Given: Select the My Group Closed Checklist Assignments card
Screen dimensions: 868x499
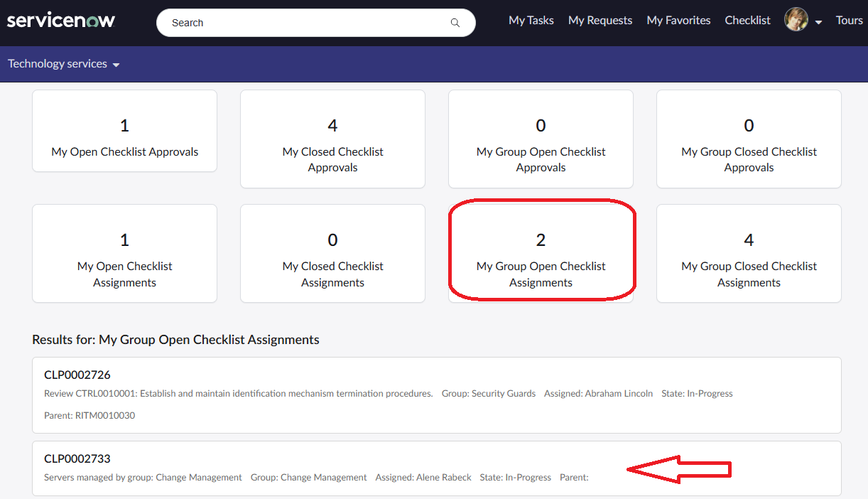Looking at the screenshot, I should point(749,253).
